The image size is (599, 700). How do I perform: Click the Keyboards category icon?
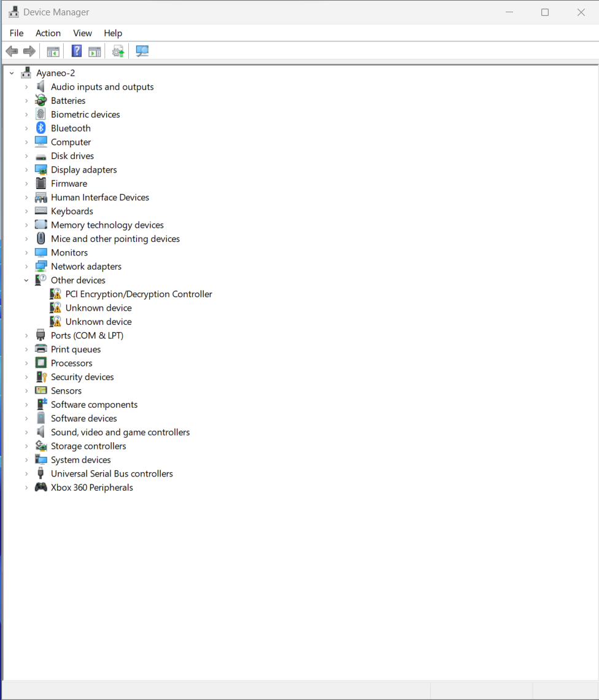tap(41, 211)
